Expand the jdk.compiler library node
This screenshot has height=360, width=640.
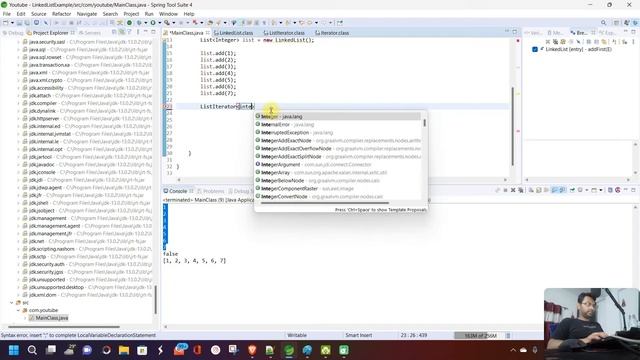[18, 103]
